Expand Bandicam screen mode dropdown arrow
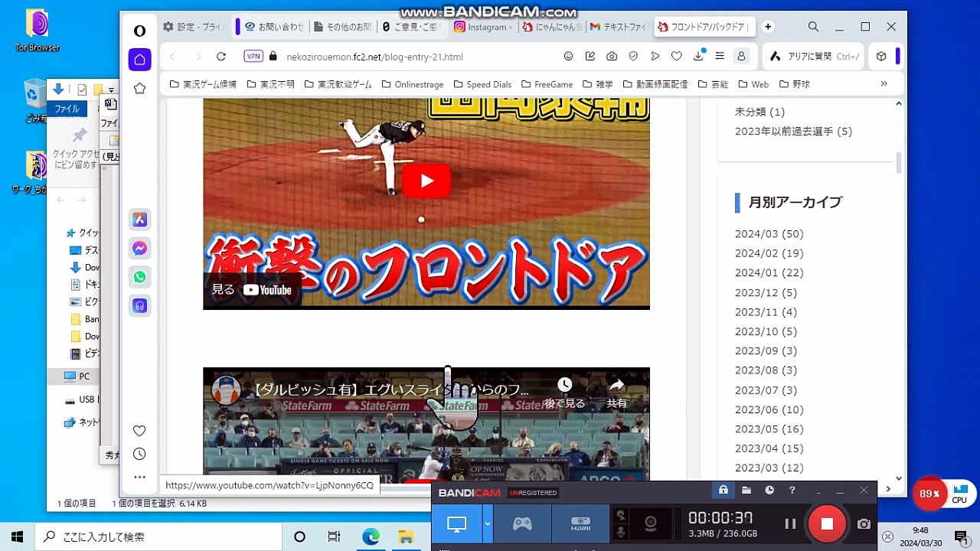 (487, 524)
